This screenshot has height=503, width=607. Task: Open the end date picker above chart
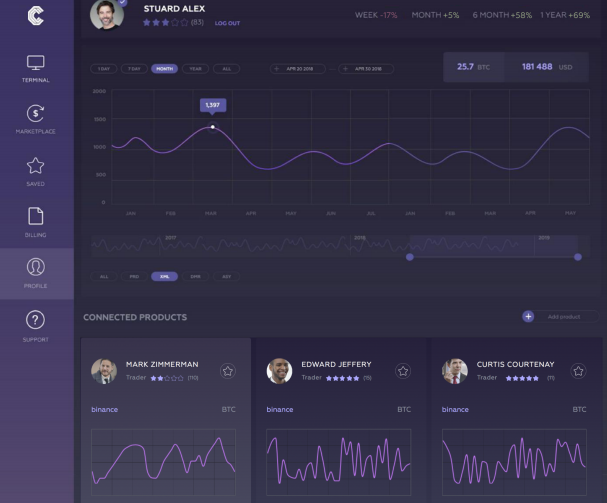coord(368,69)
